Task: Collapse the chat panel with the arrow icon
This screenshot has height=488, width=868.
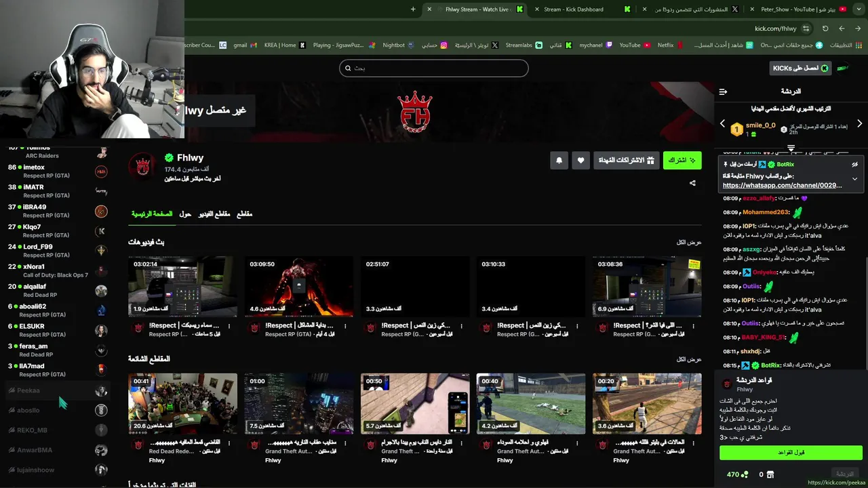Action: tap(723, 91)
